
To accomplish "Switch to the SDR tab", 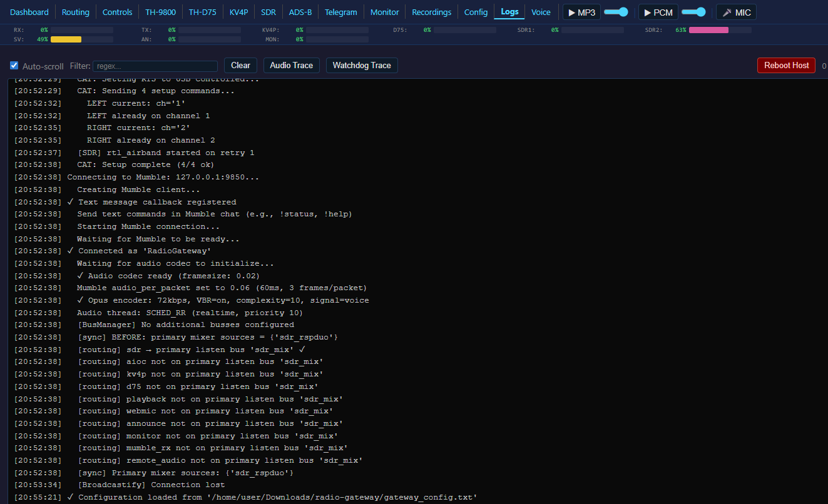I will [268, 12].
